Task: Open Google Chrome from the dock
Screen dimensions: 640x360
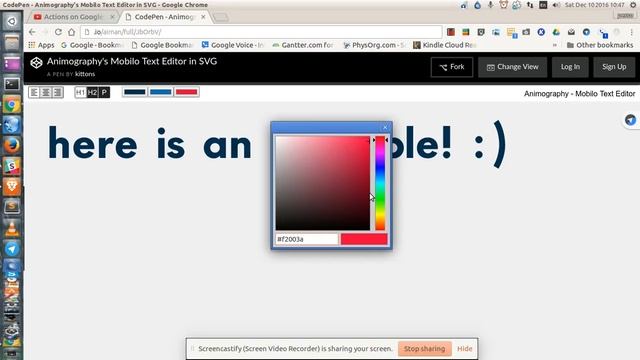Action: pos(11,105)
